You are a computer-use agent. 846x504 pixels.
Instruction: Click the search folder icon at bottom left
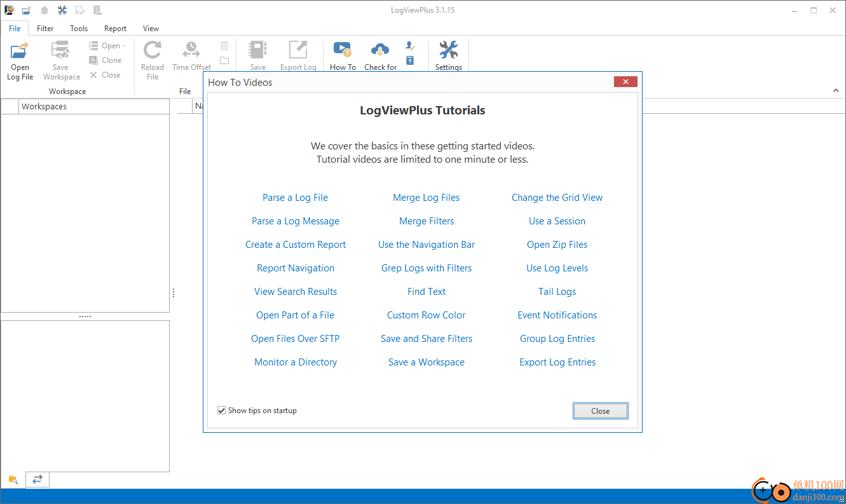click(x=13, y=480)
